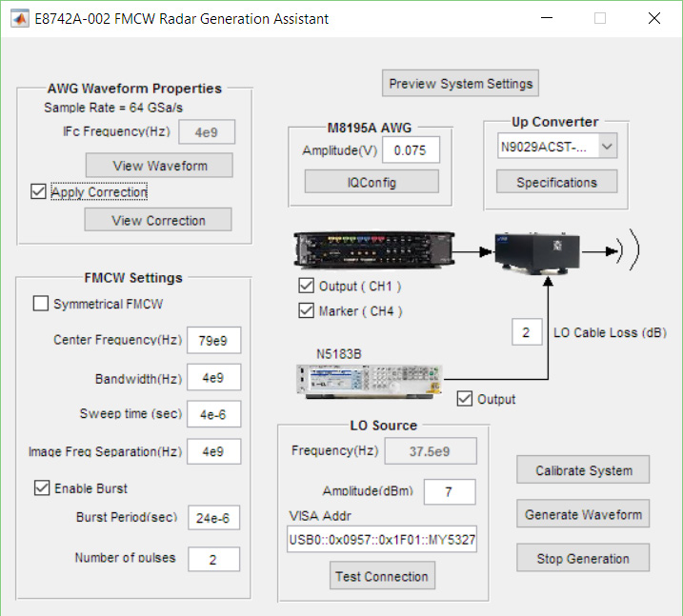This screenshot has height=616, width=683.
Task: Enable the Symmetrical FMCW checkbox
Action: (41, 304)
